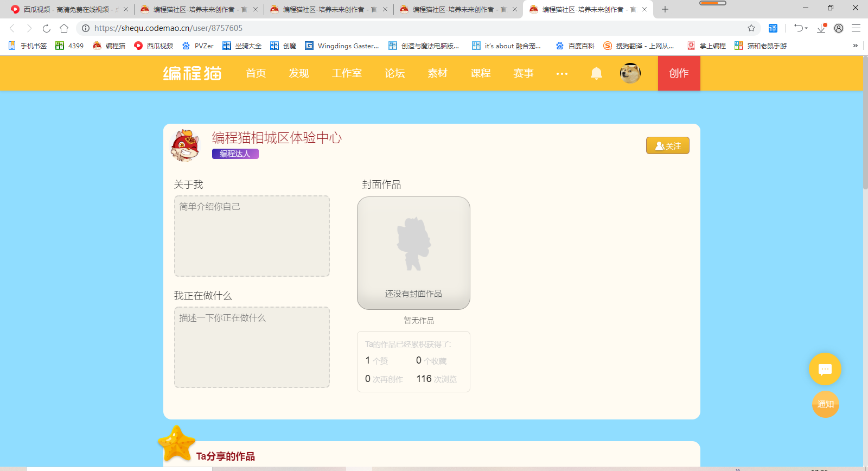Open the 课程 navigation item
Image resolution: width=868 pixels, height=471 pixels.
coord(481,73)
